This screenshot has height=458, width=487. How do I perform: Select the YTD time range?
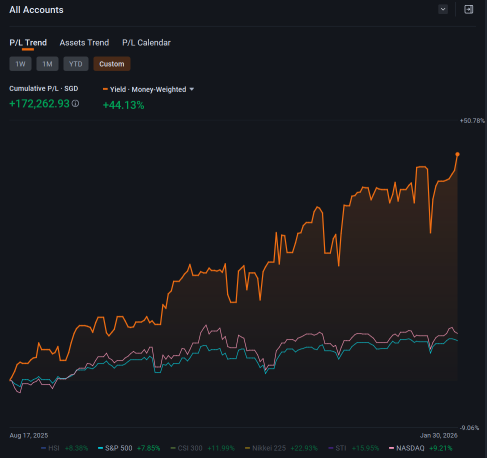pyautogui.click(x=76, y=64)
